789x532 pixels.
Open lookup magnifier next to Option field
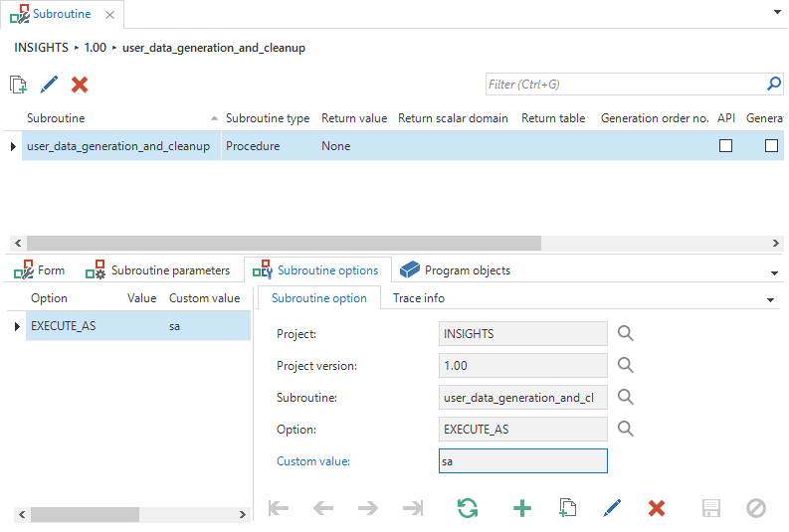(x=625, y=430)
